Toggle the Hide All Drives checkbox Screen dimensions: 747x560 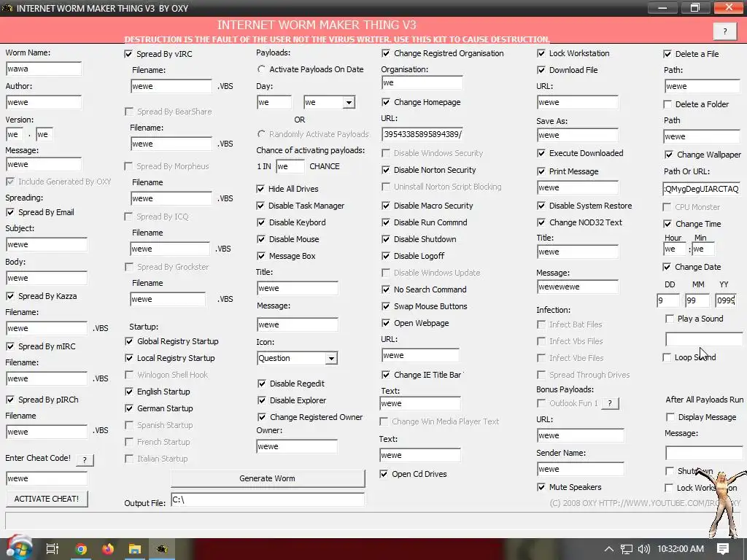[260, 189]
